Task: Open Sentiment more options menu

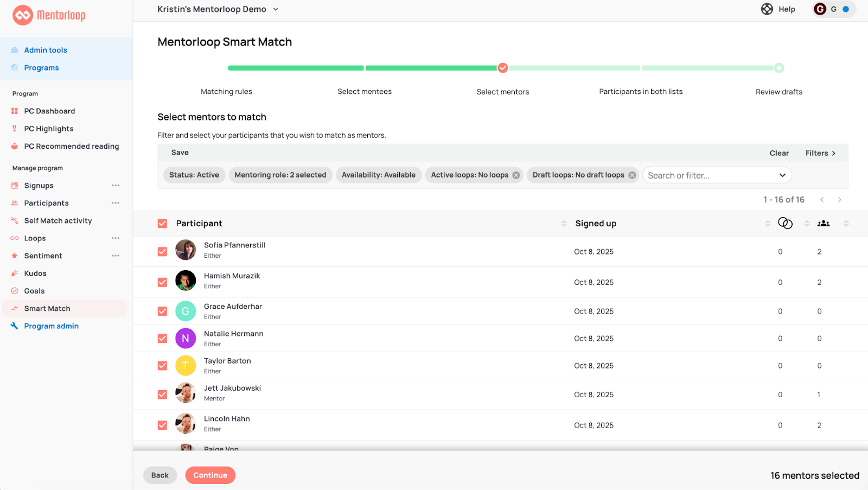Action: pos(116,256)
